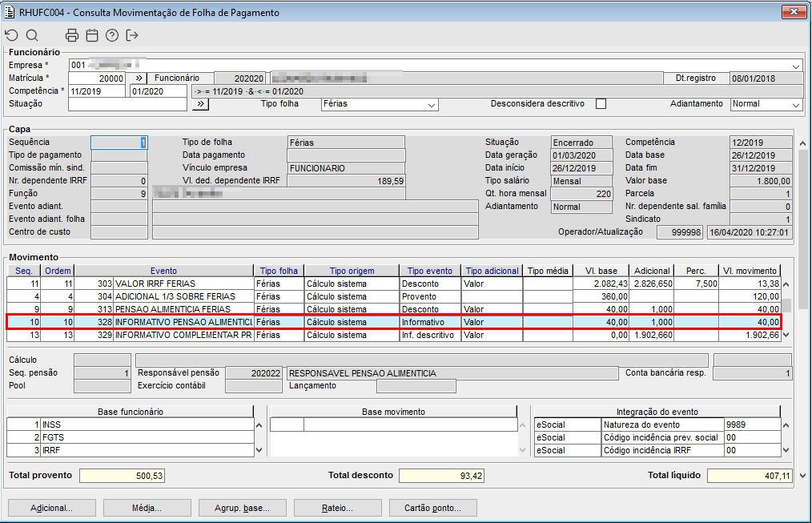Click the exit door icon in toolbar
Viewport: 812px width, 523px height.
pos(132,35)
